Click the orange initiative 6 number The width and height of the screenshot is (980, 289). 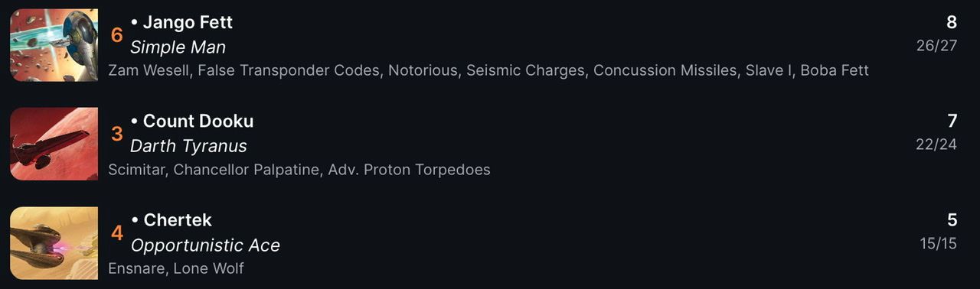point(117,35)
